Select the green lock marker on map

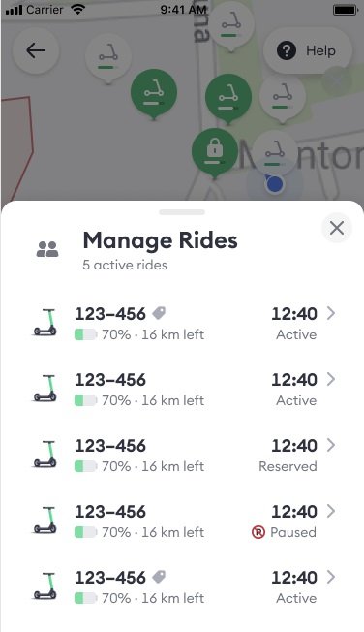pos(215,153)
